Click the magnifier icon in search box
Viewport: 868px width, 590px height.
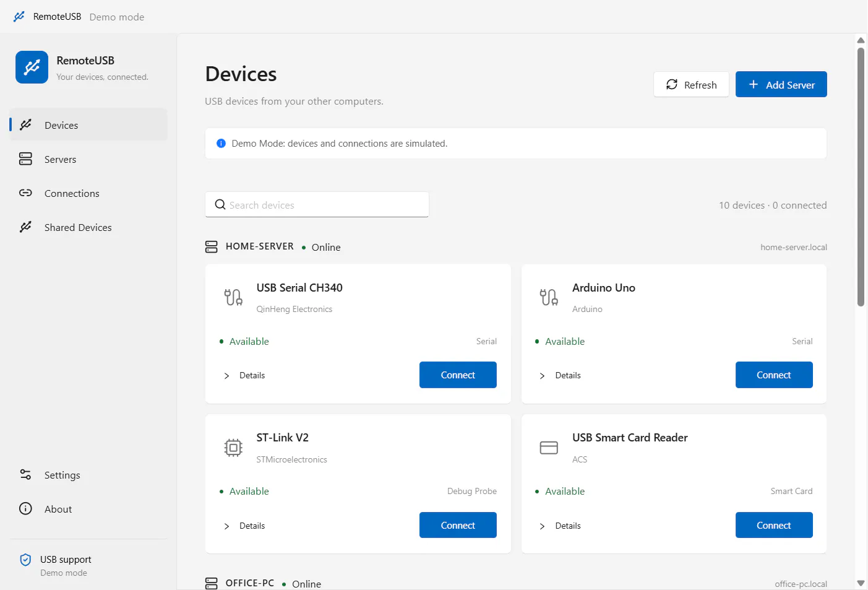coord(220,205)
